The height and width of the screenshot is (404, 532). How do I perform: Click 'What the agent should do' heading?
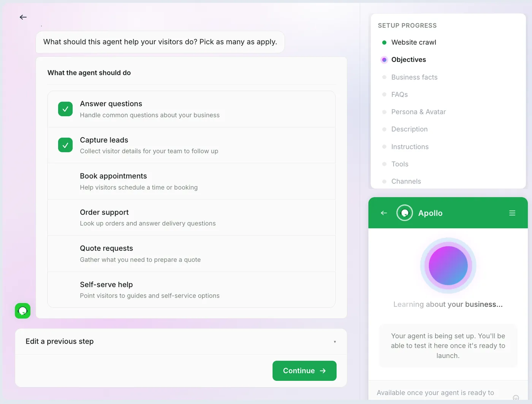[89, 73]
